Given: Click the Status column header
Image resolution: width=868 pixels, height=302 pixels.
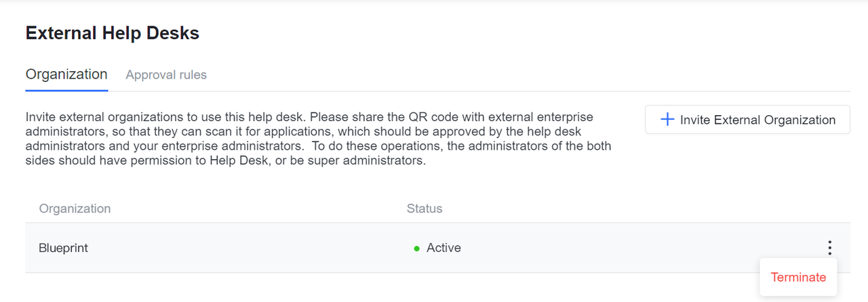Looking at the screenshot, I should 425,209.
